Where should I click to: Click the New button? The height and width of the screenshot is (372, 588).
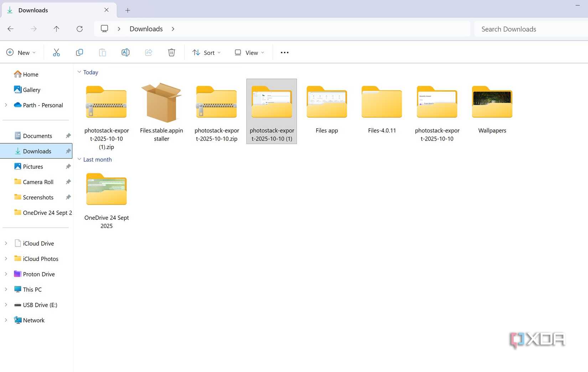pyautogui.click(x=21, y=52)
